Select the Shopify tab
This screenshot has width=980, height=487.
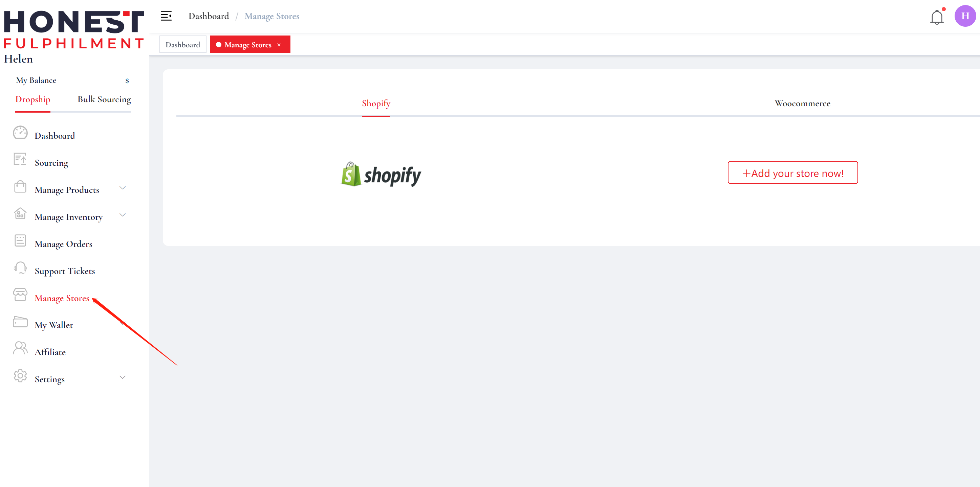376,103
